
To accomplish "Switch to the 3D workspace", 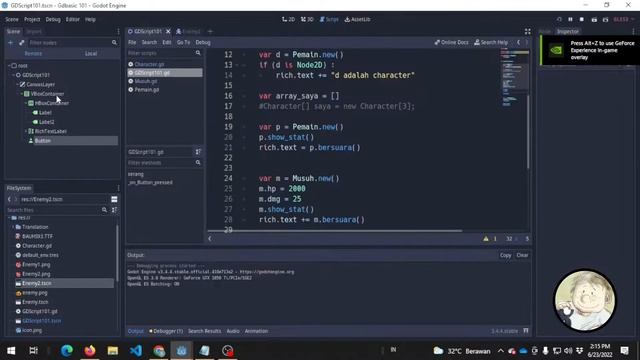I will pos(307,19).
